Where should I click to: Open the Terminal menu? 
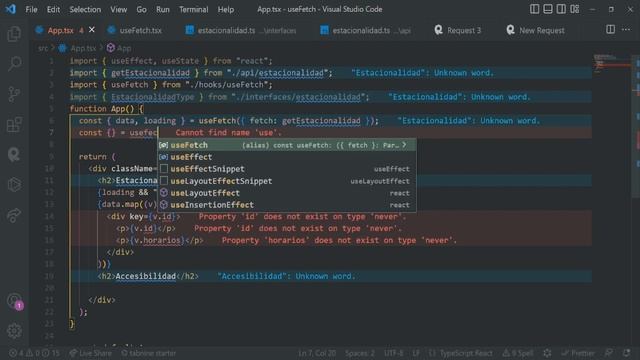[193, 9]
